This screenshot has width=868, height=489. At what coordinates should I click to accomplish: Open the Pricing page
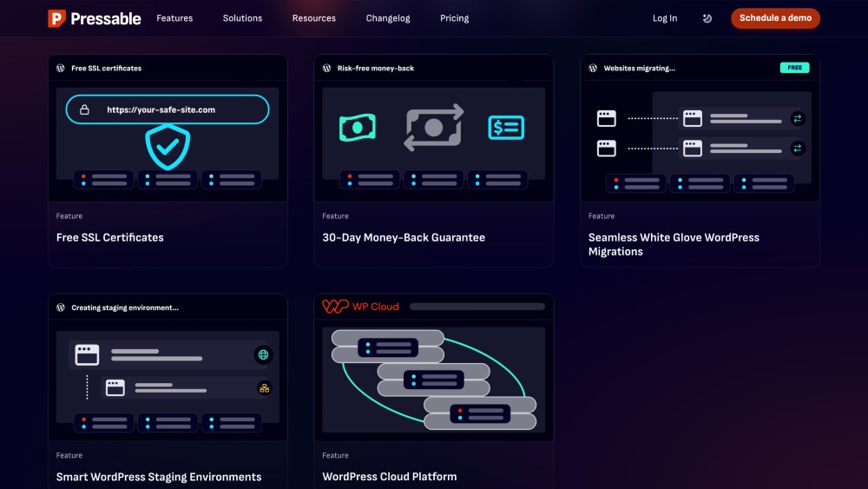pyautogui.click(x=455, y=18)
